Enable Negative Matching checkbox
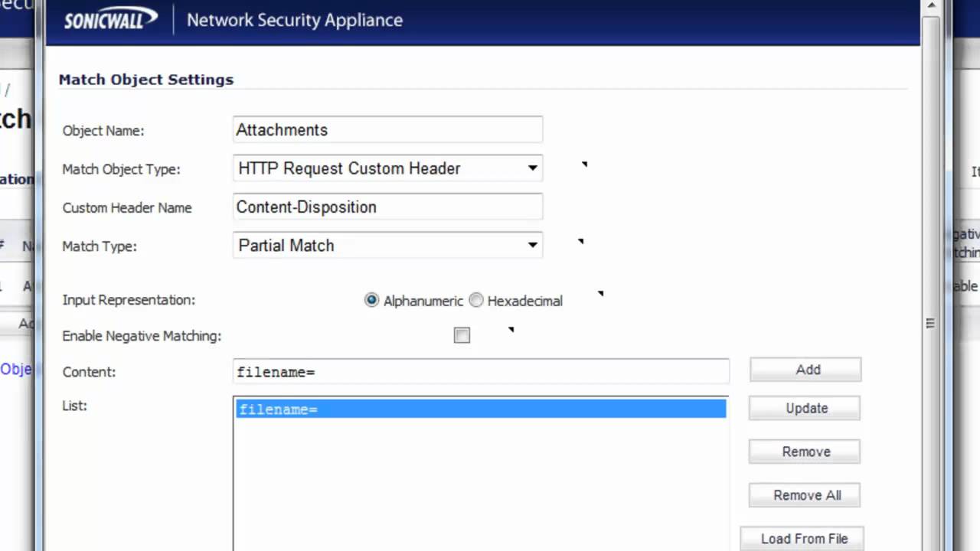The image size is (980, 551). coord(462,335)
